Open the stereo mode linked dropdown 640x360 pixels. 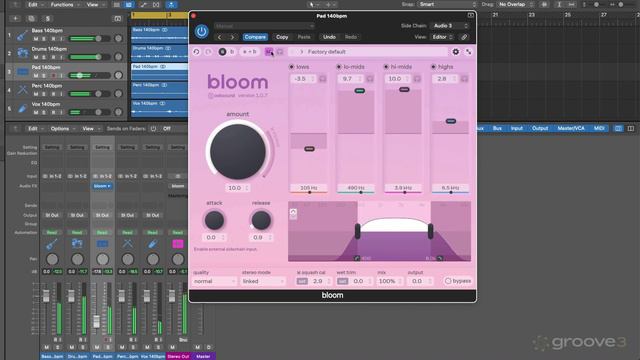pyautogui.click(x=263, y=281)
